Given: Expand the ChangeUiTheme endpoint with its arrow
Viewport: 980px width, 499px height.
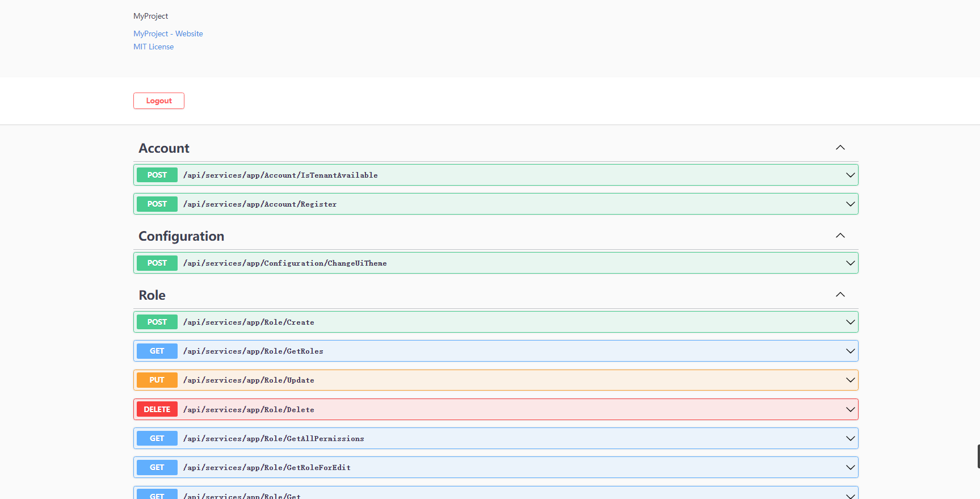Looking at the screenshot, I should pyautogui.click(x=850, y=263).
